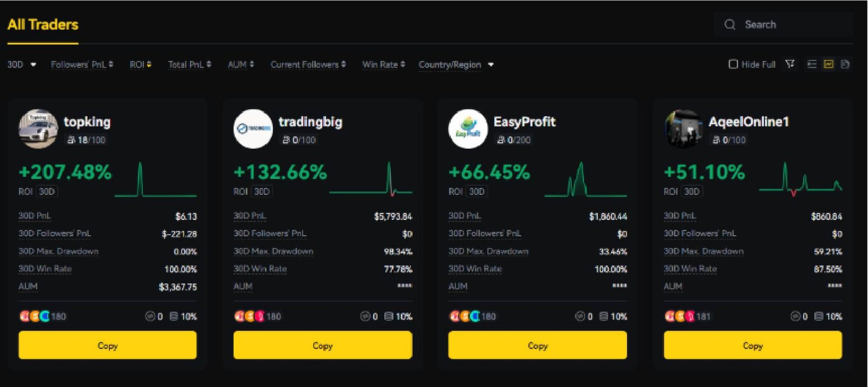Enable the Hide Full checkbox

point(733,64)
